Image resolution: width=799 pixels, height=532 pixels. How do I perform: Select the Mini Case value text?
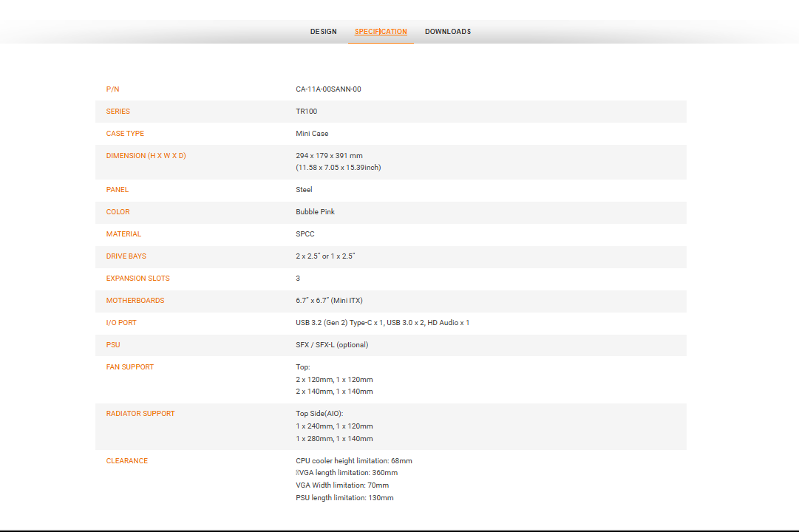(312, 134)
